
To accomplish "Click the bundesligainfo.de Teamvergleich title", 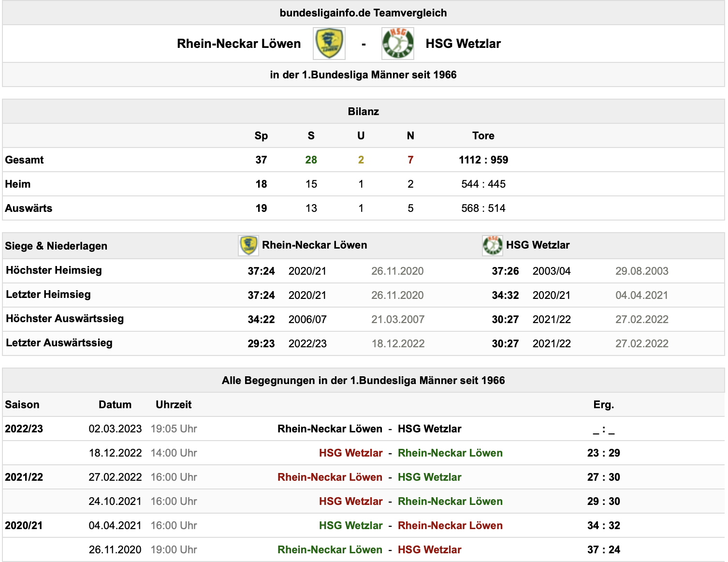I will [364, 13].
